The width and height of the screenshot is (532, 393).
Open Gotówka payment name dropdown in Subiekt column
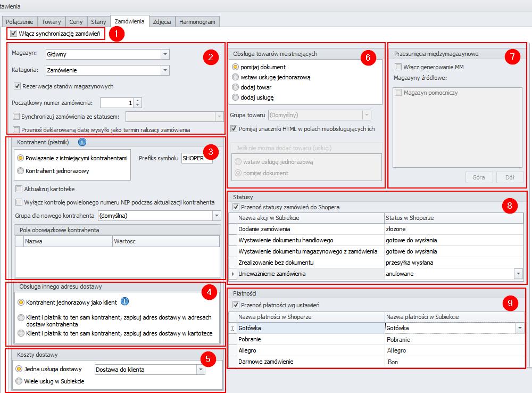[x=520, y=328]
